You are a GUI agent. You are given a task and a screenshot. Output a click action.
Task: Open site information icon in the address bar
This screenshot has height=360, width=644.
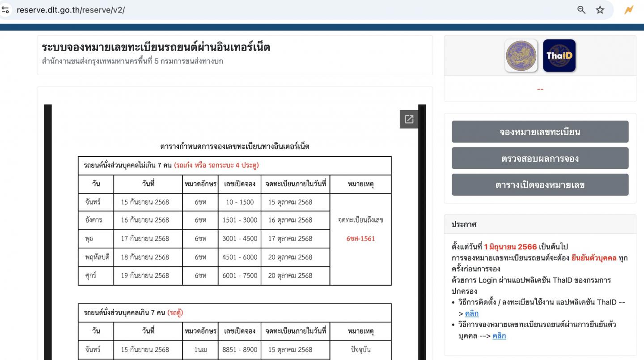point(6,9)
